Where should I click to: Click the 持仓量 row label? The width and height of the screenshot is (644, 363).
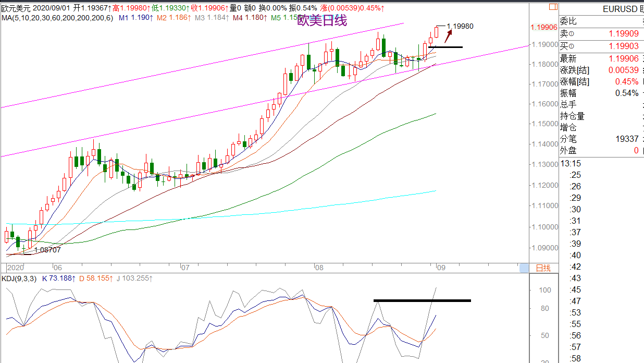(572, 116)
